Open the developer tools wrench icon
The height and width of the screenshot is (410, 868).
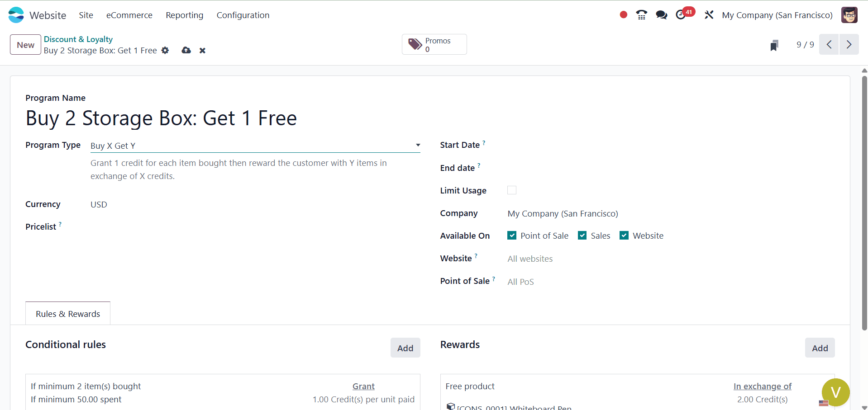point(708,14)
